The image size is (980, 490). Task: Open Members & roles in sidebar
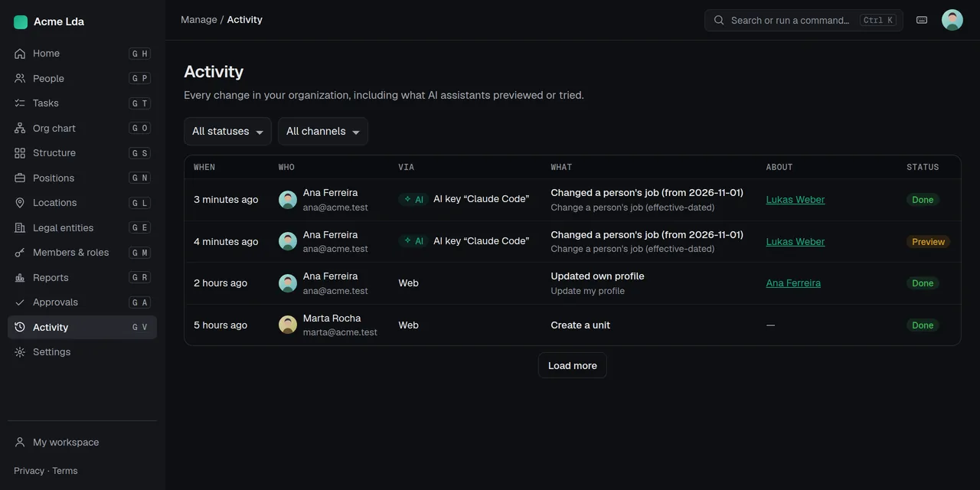tap(82, 253)
